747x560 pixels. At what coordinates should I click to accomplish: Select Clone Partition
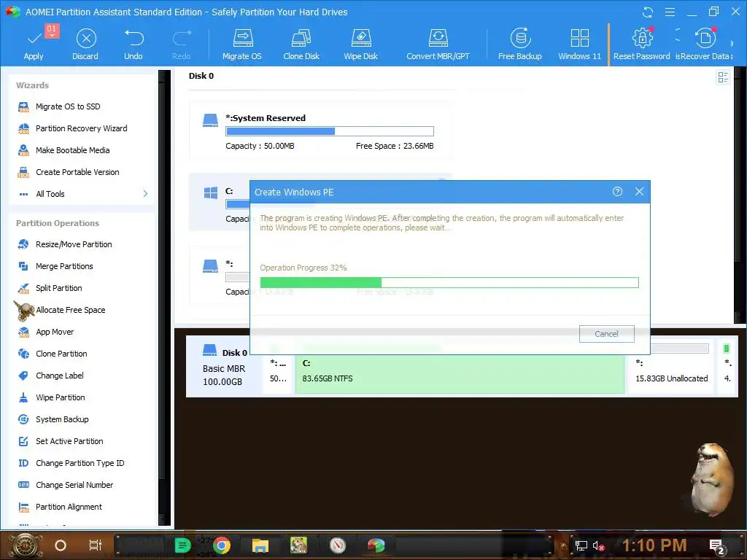(61, 354)
